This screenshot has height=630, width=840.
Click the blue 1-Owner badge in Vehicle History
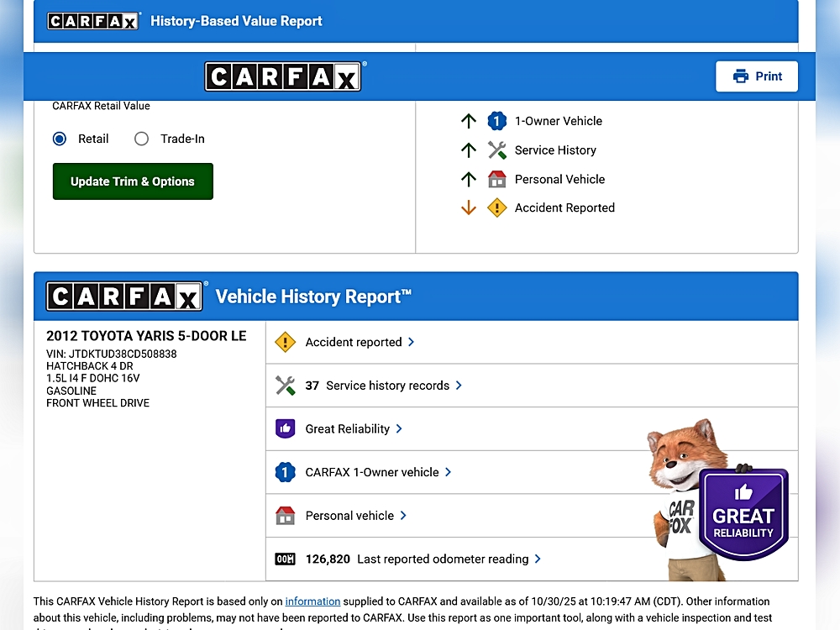point(286,473)
